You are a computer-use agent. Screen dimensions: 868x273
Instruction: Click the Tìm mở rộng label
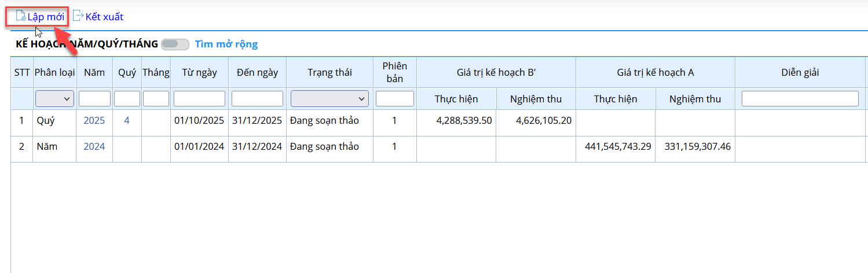[226, 44]
